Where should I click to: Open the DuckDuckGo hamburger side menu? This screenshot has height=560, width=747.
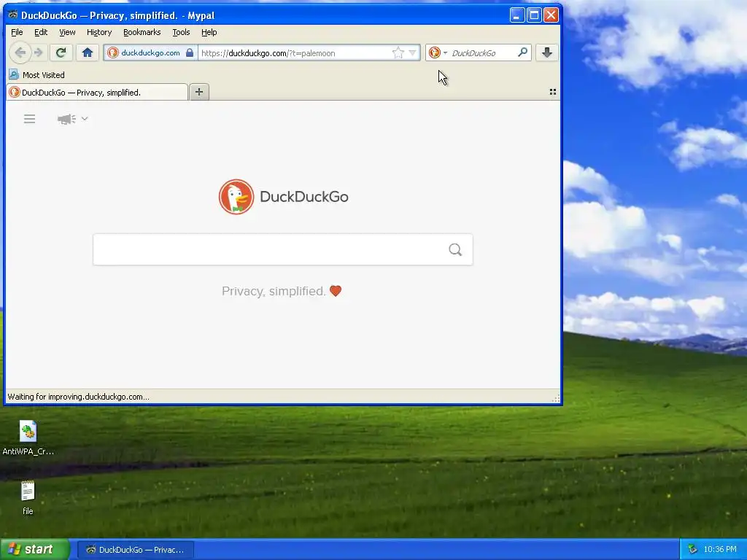(29, 119)
